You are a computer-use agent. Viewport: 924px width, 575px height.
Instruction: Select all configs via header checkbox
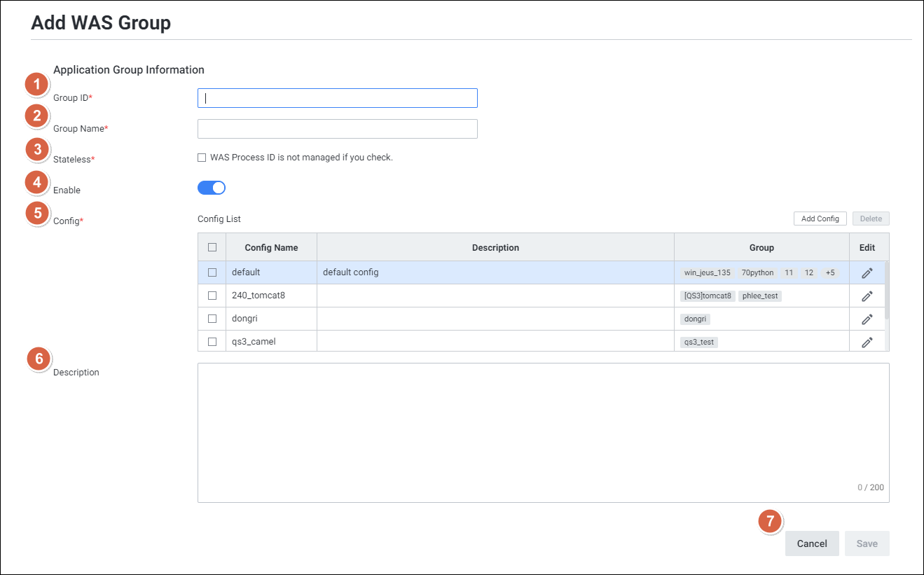[x=212, y=247]
